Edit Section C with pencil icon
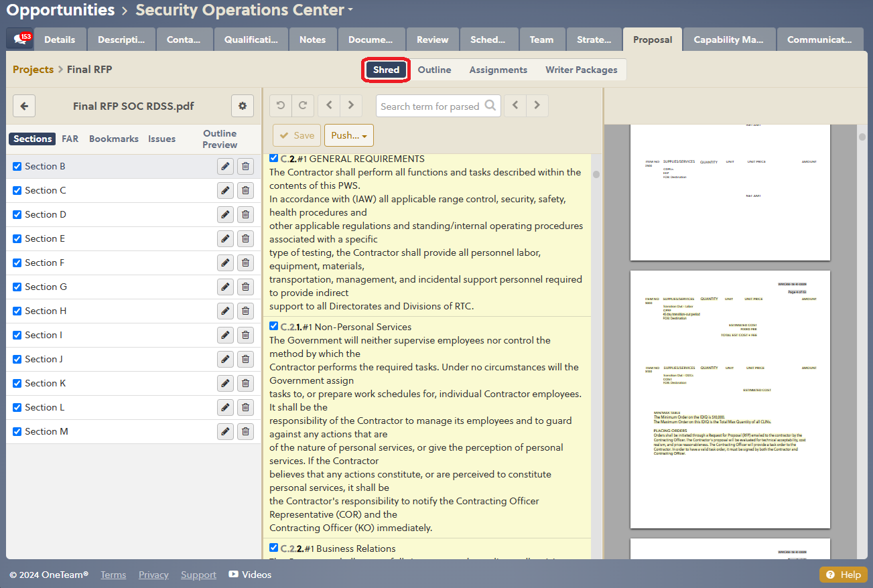Image resolution: width=873 pixels, height=588 pixels. coord(225,191)
